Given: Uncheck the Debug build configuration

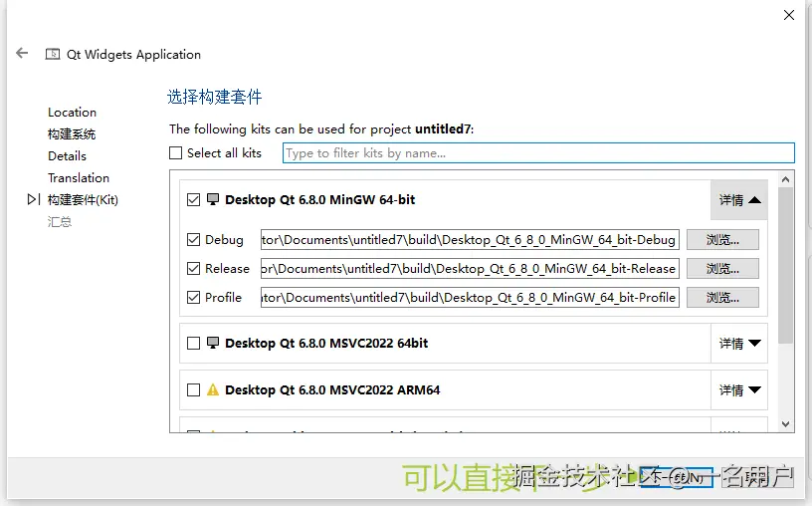Looking at the screenshot, I should (x=193, y=239).
